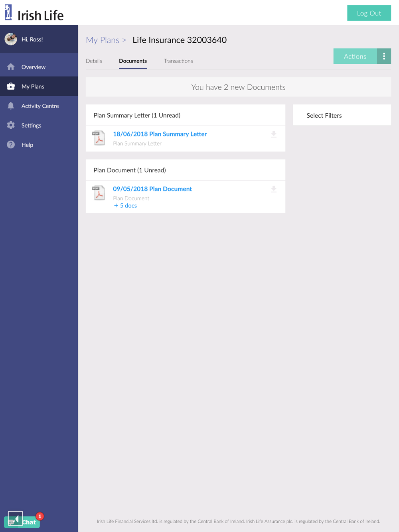The height and width of the screenshot is (532, 399).
Task: Click the Hi, Ross! greeting
Action: point(32,39)
